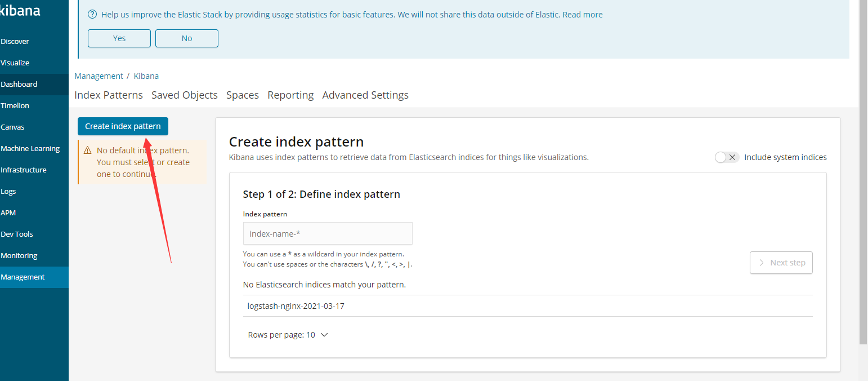Click the vertical page scrollbar

(863, 172)
